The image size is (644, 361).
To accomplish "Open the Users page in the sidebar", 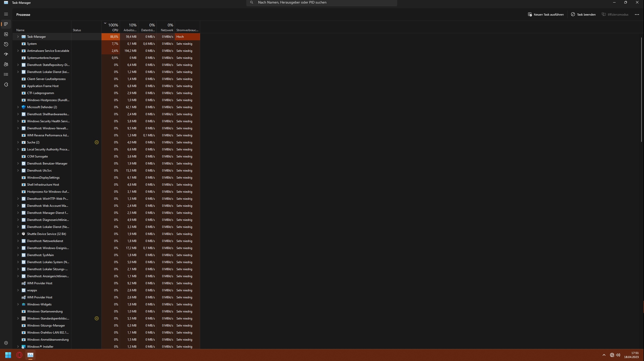I will 6,64.
